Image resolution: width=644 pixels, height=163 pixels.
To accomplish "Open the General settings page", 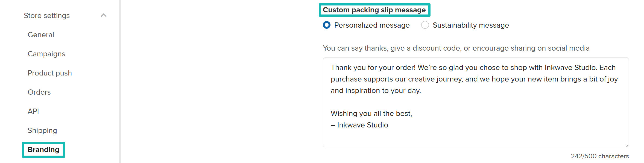I will coord(40,35).
